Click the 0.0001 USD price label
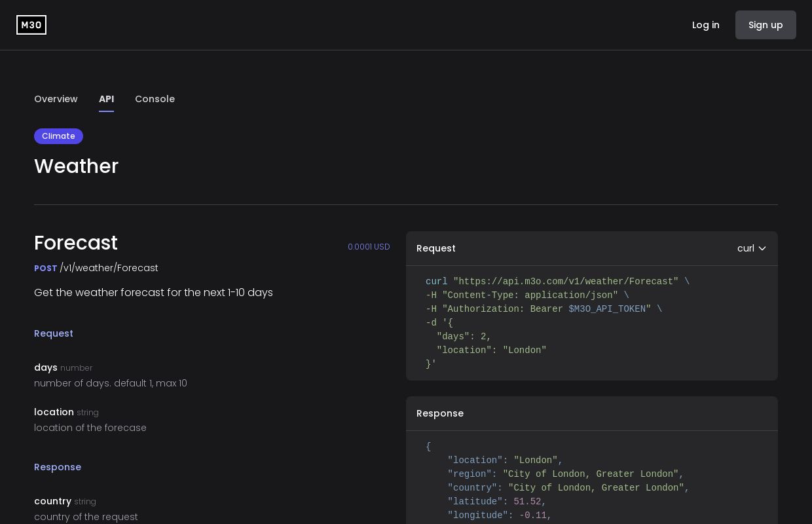Screen dimensions: 812x524 coord(369,247)
